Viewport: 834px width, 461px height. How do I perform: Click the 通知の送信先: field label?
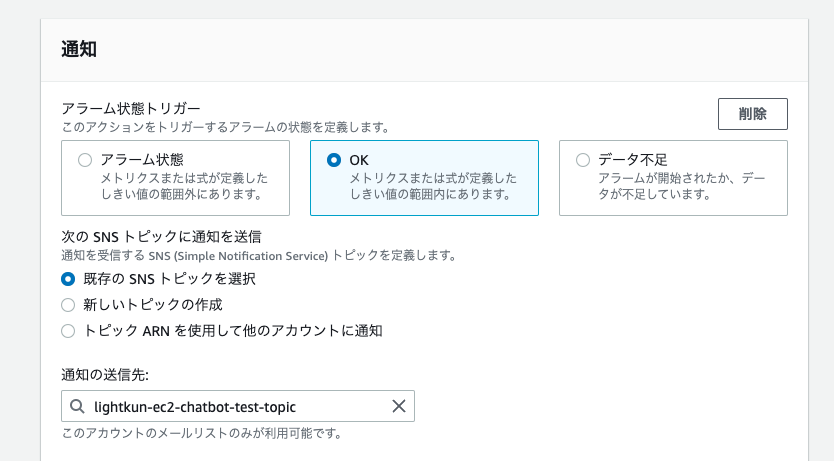tap(105, 375)
